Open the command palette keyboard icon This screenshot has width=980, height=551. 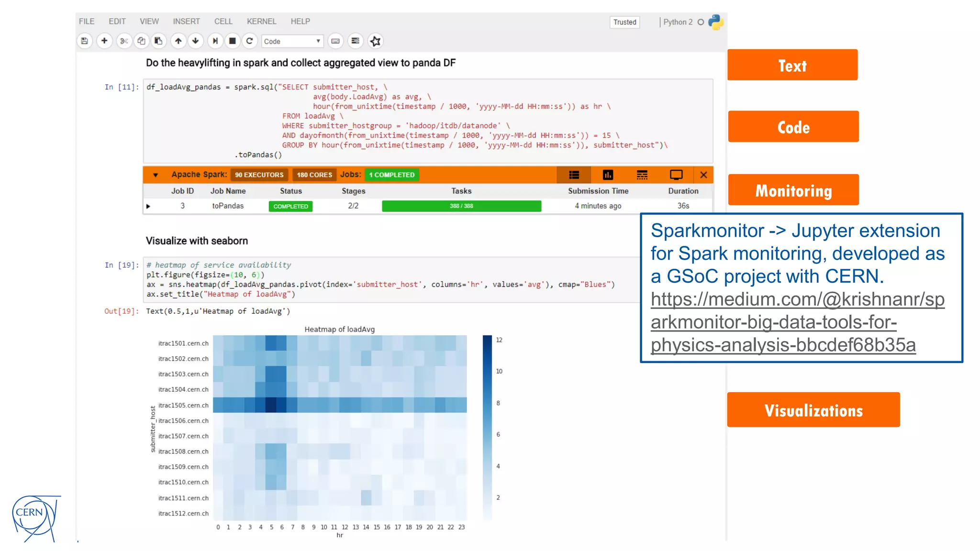(335, 41)
